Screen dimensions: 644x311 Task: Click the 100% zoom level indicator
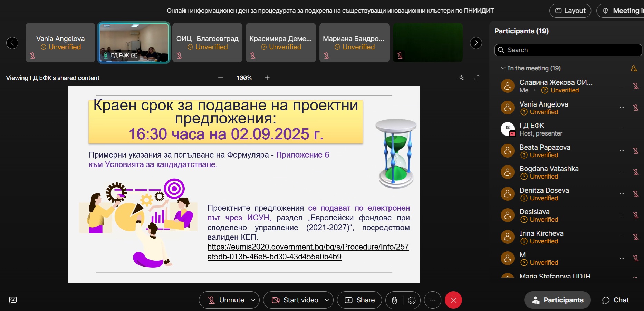tap(244, 78)
